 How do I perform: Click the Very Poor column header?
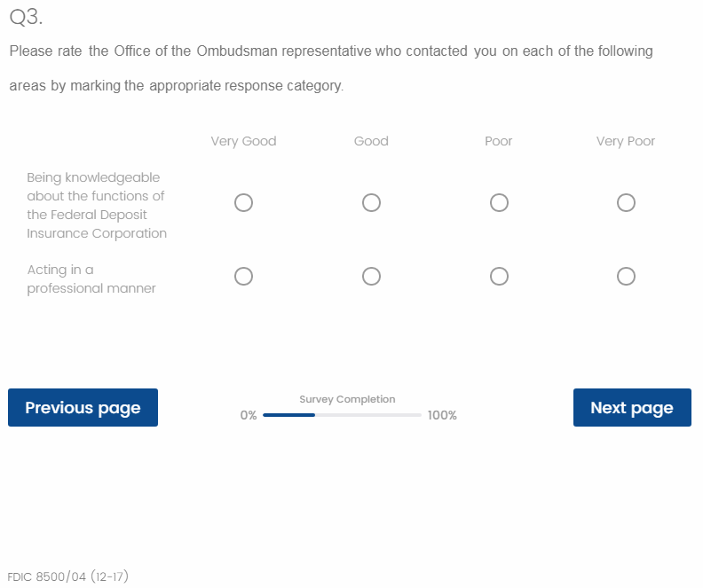(x=626, y=141)
